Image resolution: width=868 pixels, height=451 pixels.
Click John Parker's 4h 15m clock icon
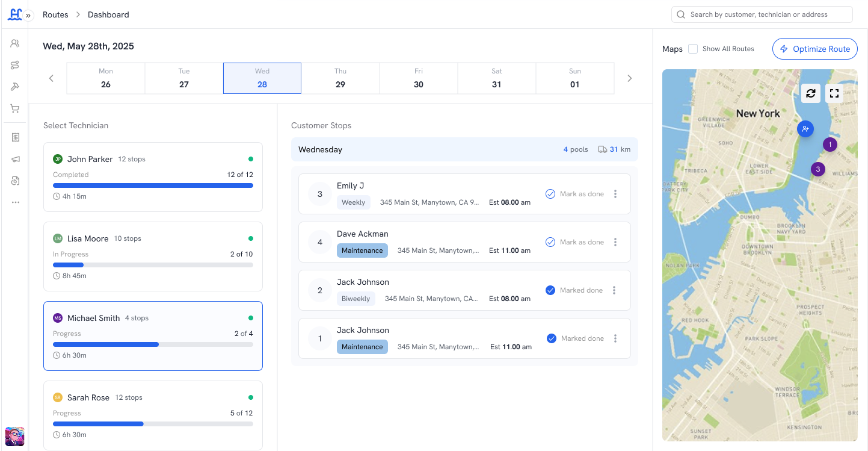[57, 196]
